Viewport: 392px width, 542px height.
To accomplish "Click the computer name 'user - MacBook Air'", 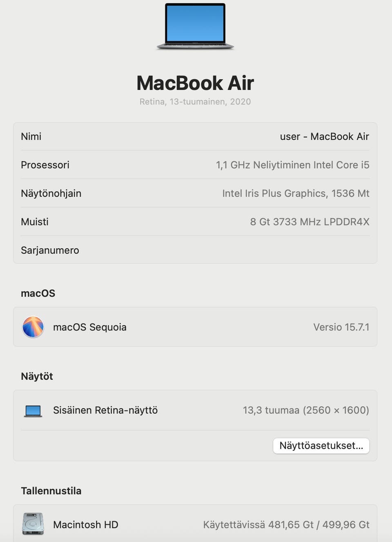I will (325, 136).
